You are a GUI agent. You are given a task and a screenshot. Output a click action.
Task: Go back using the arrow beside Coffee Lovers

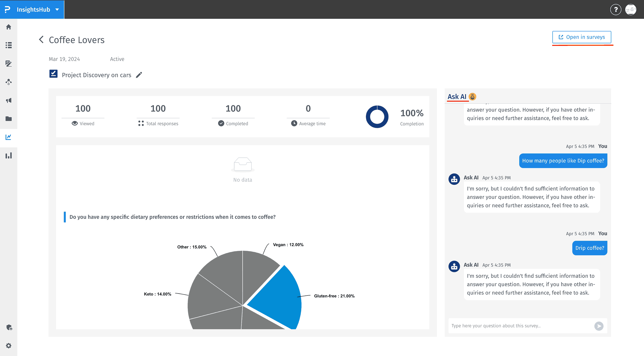click(41, 40)
